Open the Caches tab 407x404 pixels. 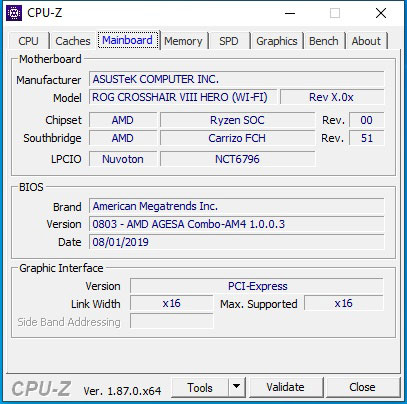[x=73, y=41]
